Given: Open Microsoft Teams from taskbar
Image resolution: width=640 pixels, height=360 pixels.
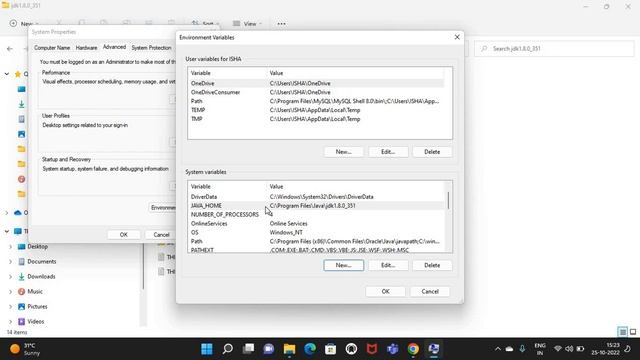Looking at the screenshot, I should point(393,349).
